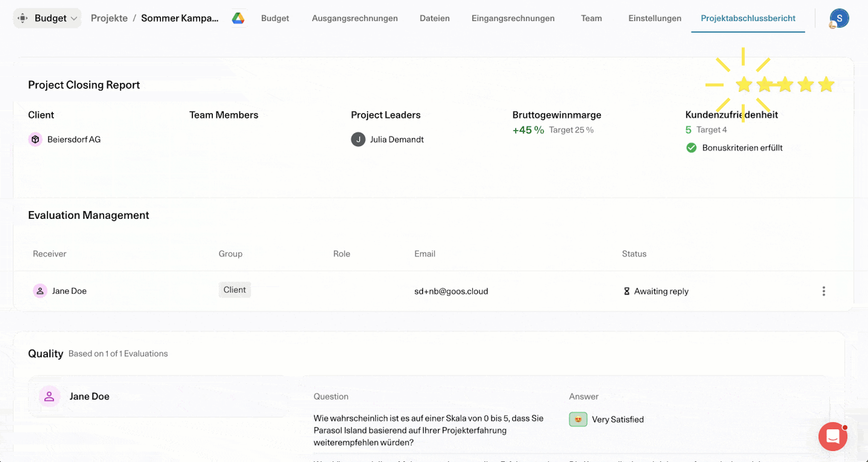Click the Beiersdorf AG client icon
The height and width of the screenshot is (462, 868).
point(35,139)
